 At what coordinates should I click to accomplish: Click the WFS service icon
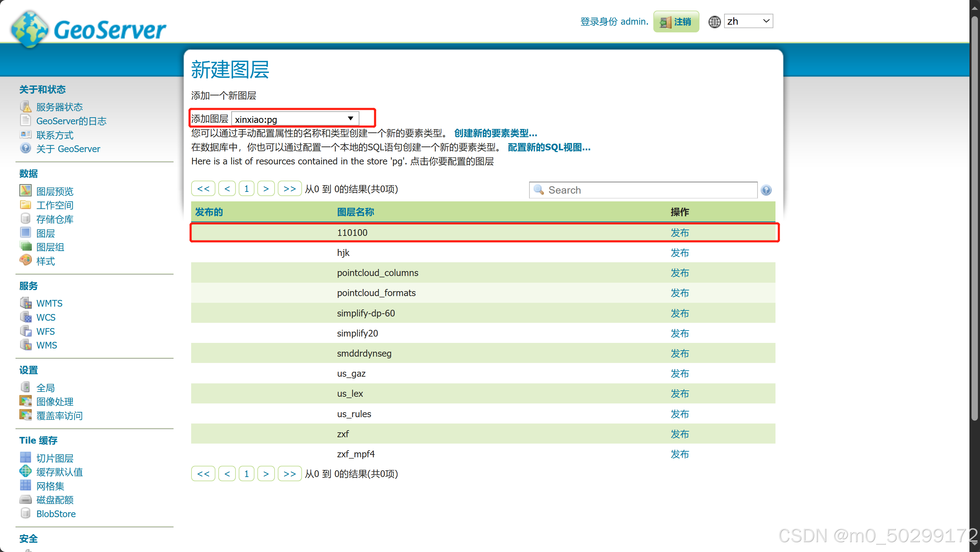[25, 331]
